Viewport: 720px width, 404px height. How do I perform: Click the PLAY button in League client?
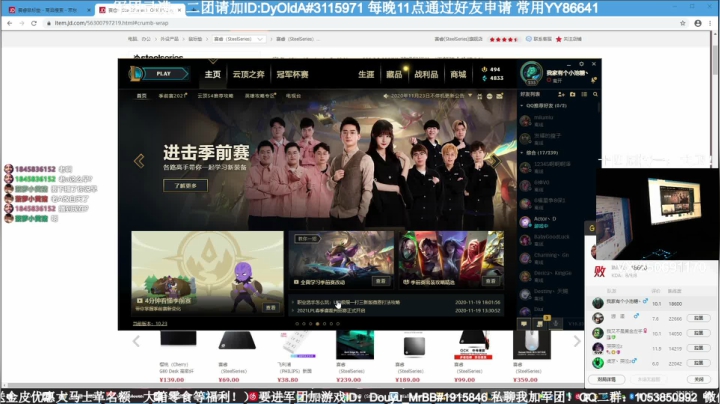click(164, 73)
